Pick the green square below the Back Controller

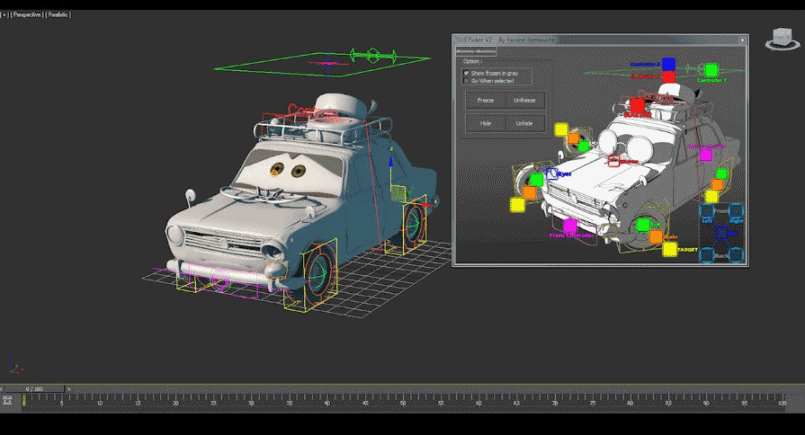coord(722,174)
